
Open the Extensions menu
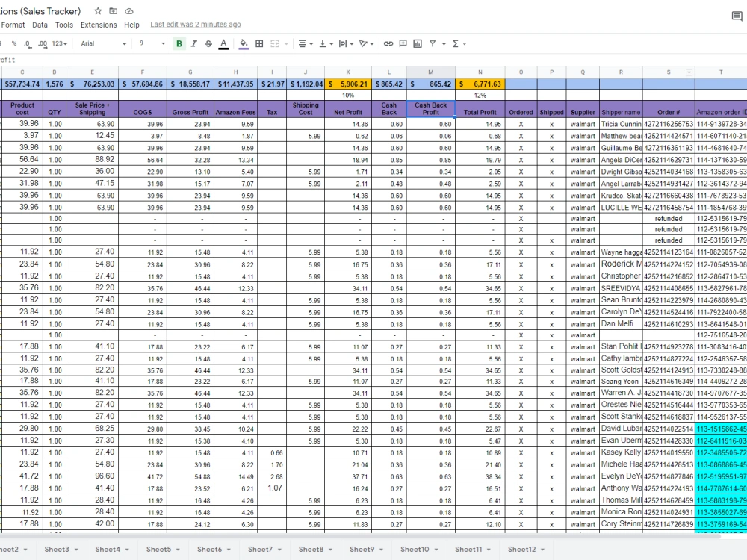tap(99, 25)
